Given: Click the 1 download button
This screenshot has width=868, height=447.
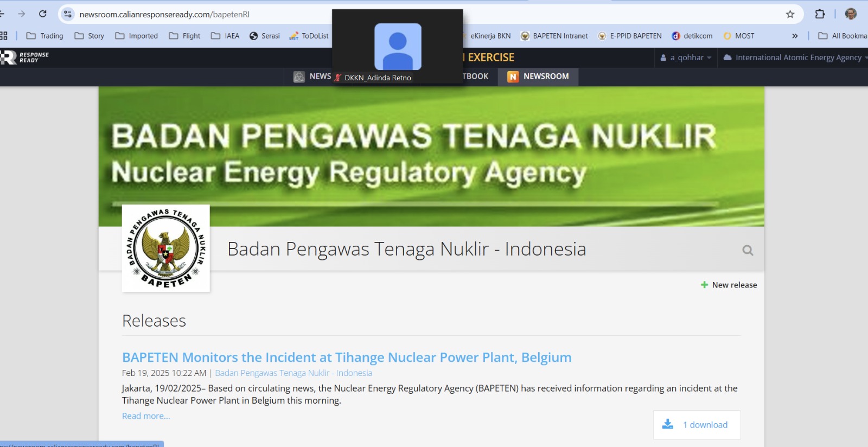Looking at the screenshot, I should click(697, 425).
